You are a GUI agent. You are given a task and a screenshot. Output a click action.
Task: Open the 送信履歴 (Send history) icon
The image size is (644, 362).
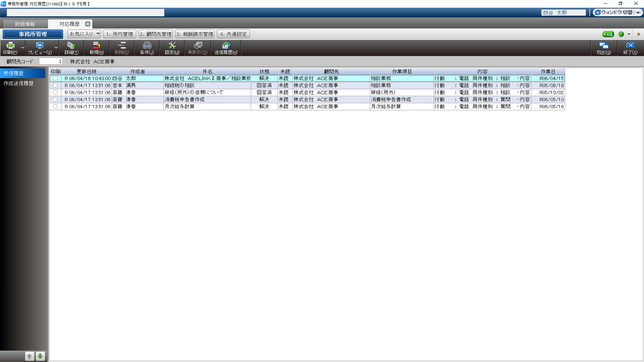pos(226,48)
